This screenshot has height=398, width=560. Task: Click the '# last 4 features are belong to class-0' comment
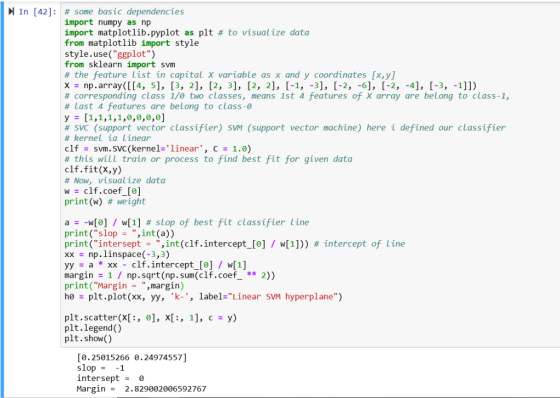point(158,106)
